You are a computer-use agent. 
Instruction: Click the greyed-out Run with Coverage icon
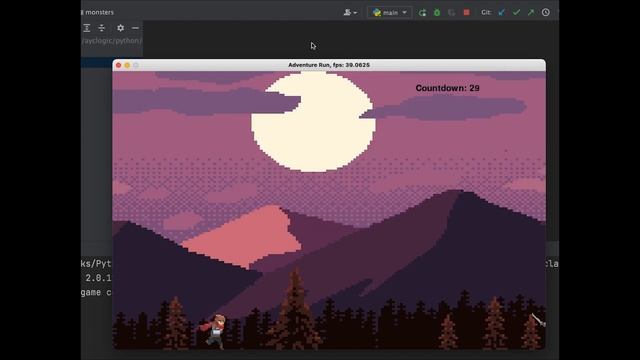(x=451, y=13)
